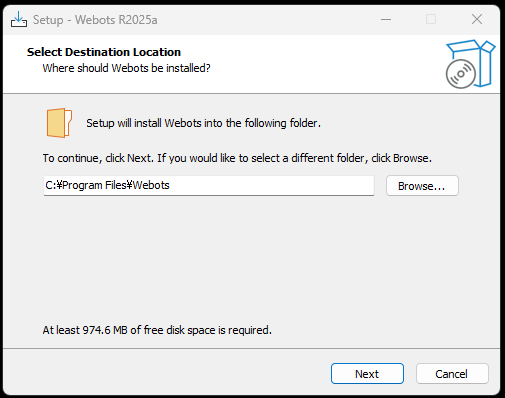Click the 'Setup - Webots R2025a' title text

[x=95, y=20]
